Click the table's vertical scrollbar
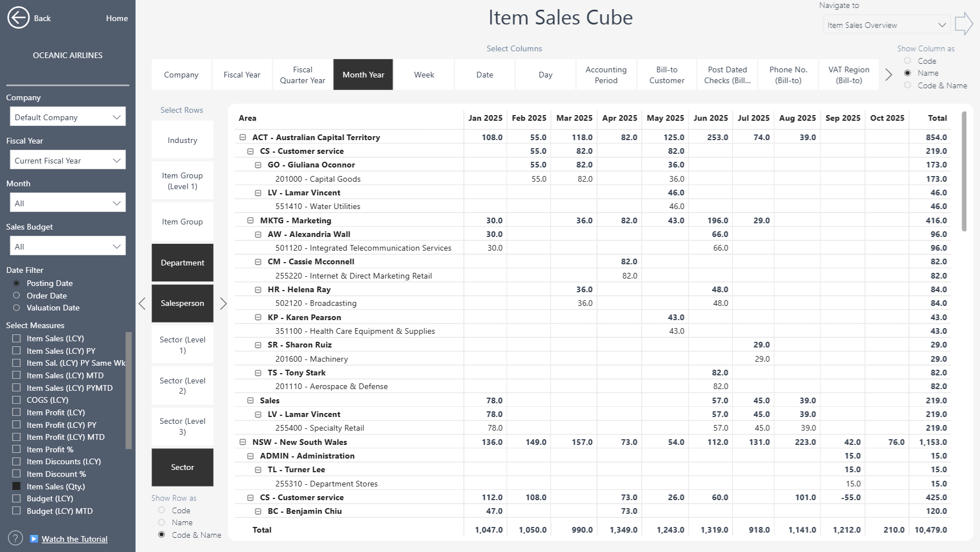This screenshot has height=552, width=980. (x=964, y=171)
